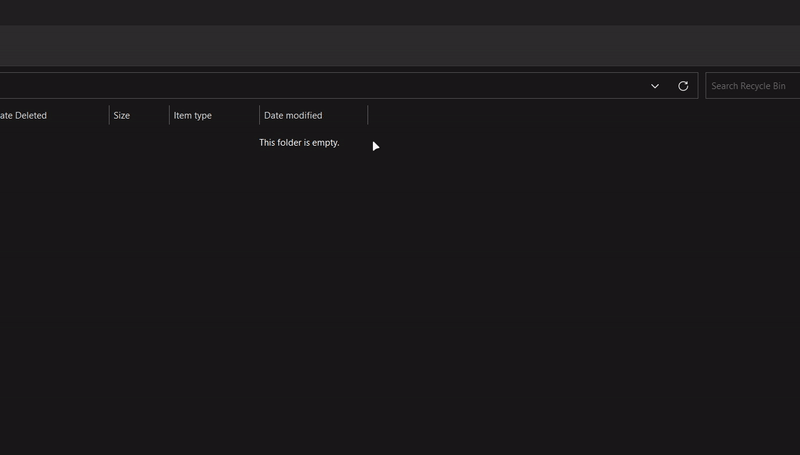Sort by Item type column
Screen dimensions: 800x455
(214, 115)
